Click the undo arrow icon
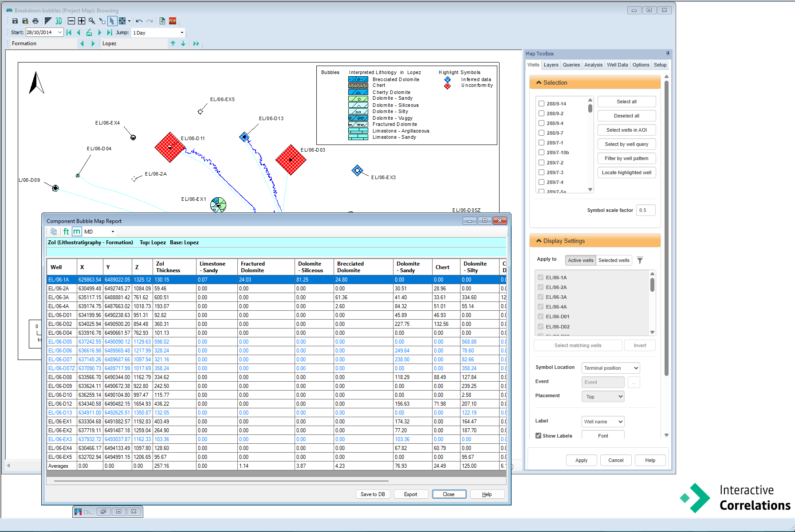795x532 pixels. coord(139,21)
